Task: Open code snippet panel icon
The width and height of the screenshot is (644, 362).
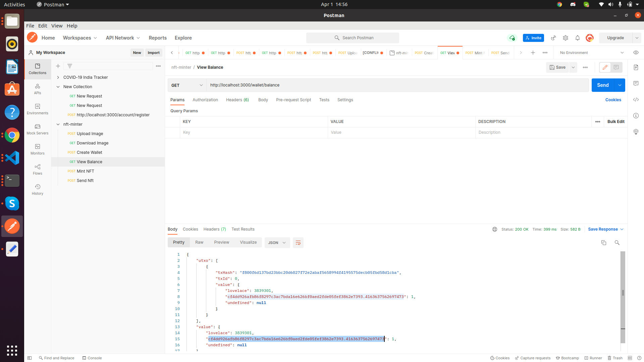Action: pyautogui.click(x=636, y=100)
